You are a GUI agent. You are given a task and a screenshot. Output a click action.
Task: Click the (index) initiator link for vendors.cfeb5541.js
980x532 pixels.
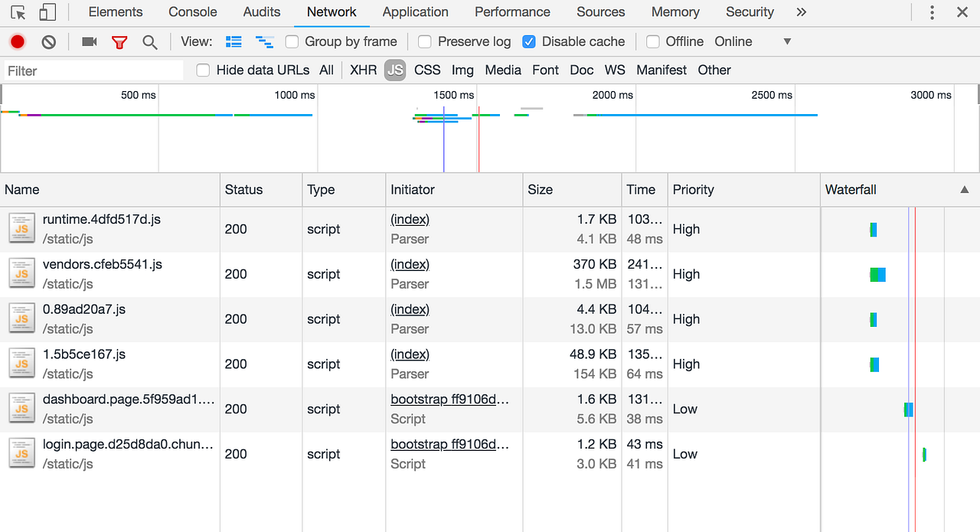tap(410, 264)
